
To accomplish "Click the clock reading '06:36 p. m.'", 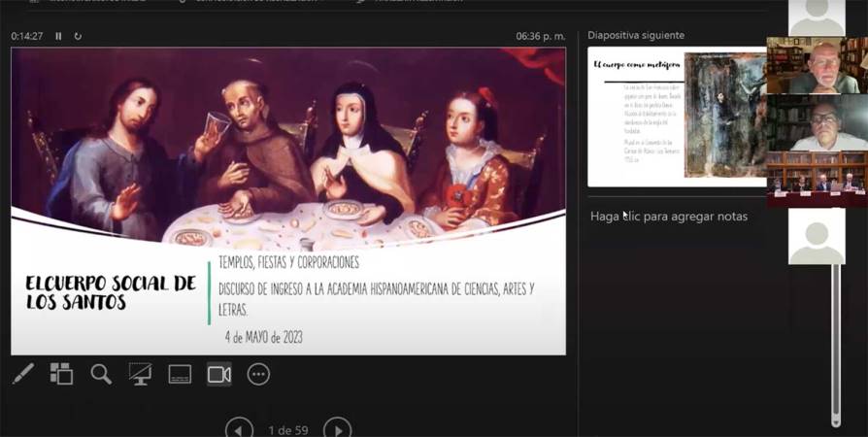I will [540, 36].
